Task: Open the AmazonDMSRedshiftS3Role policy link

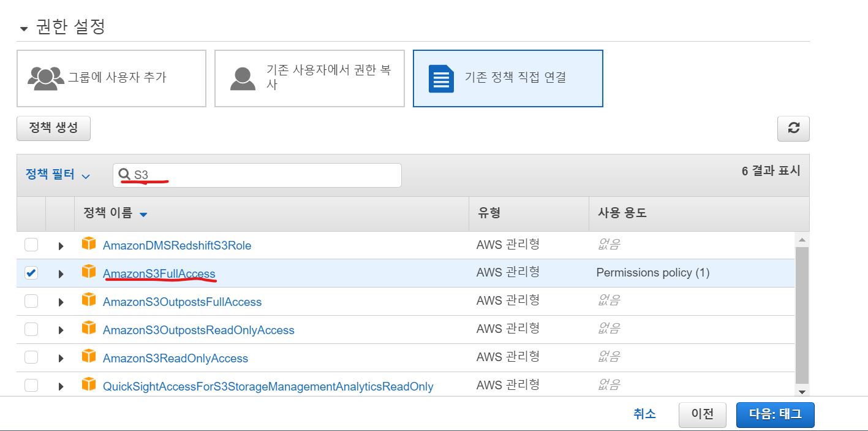Action: coord(177,245)
